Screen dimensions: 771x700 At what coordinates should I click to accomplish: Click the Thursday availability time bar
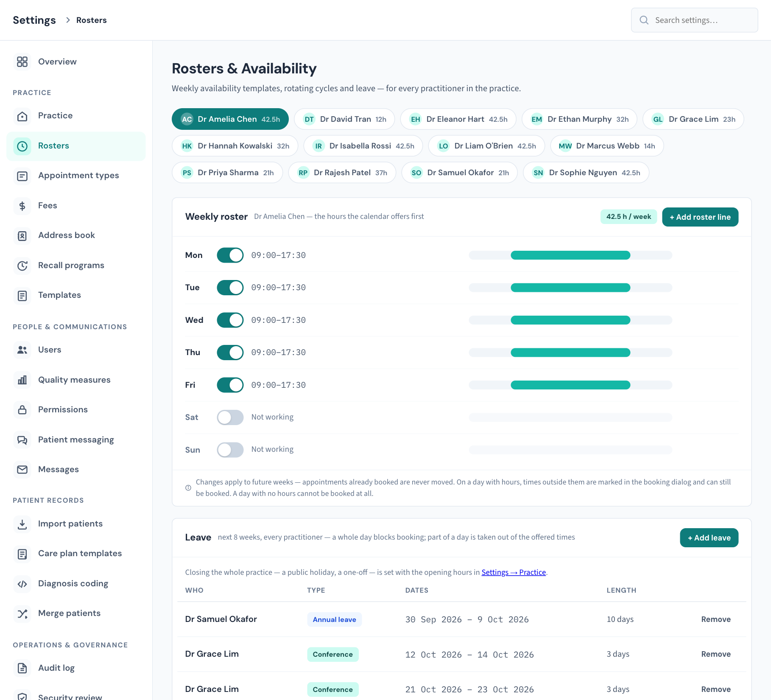570,353
